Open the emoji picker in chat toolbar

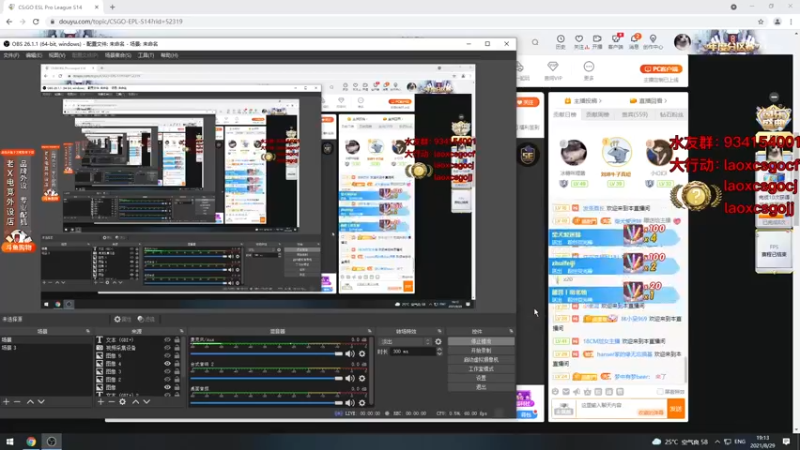click(x=555, y=392)
